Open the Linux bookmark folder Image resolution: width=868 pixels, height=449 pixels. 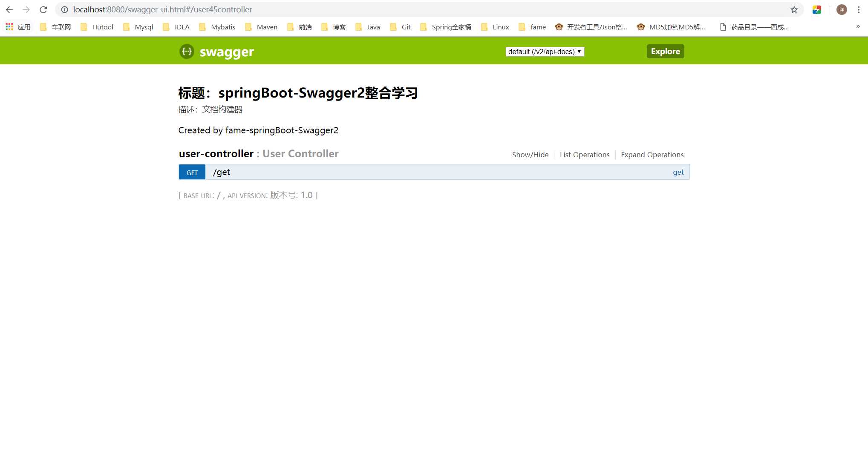(495, 27)
